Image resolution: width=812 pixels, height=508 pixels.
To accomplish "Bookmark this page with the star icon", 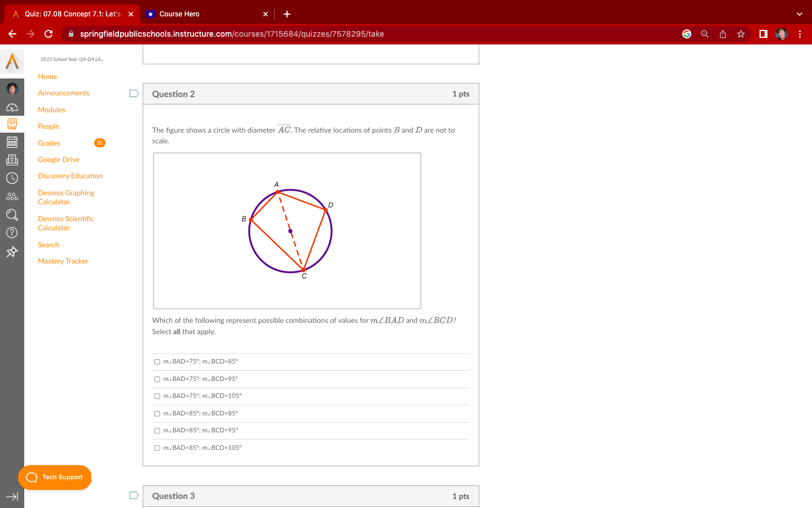I will (741, 34).
